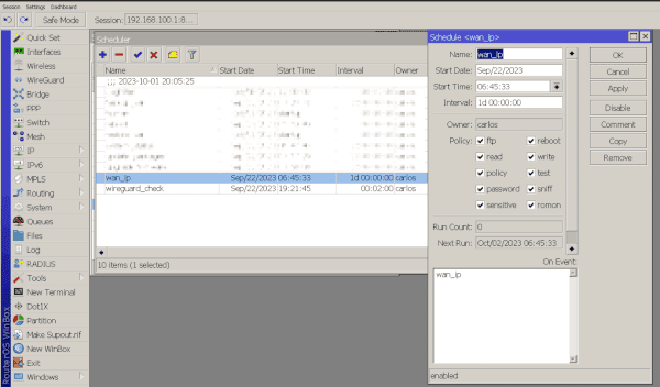Toggle the ftp policy checkbox
This screenshot has height=387, width=660.
480,141
